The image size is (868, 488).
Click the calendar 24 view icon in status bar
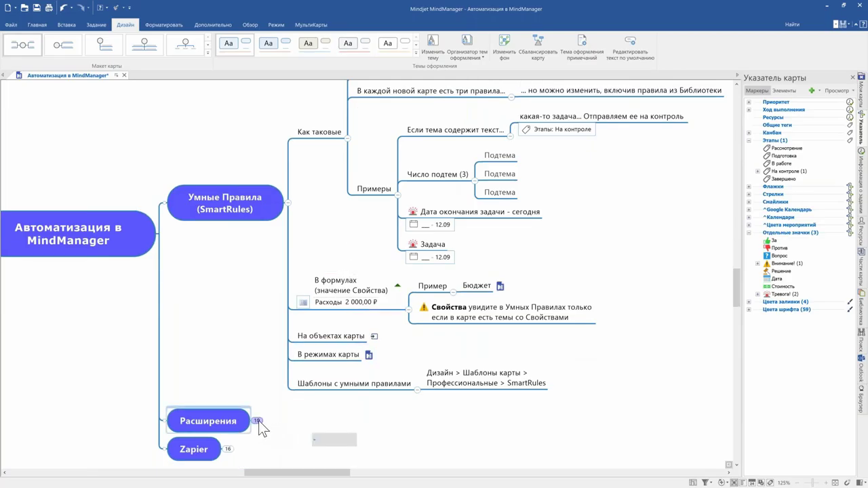tap(752, 483)
